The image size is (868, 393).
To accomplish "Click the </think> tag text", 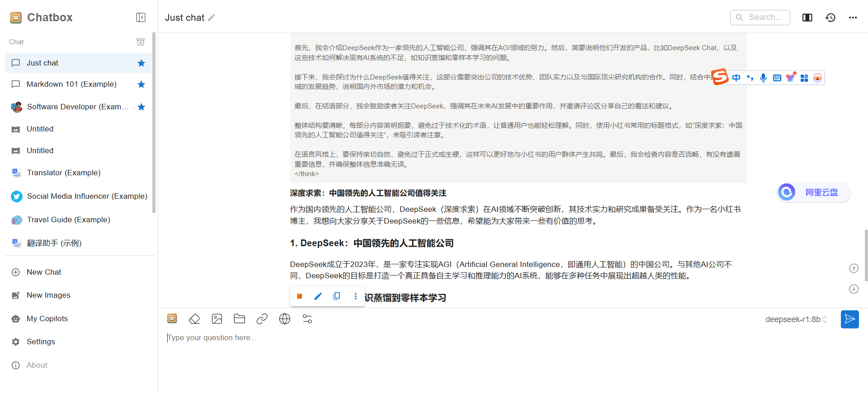I will [307, 174].
